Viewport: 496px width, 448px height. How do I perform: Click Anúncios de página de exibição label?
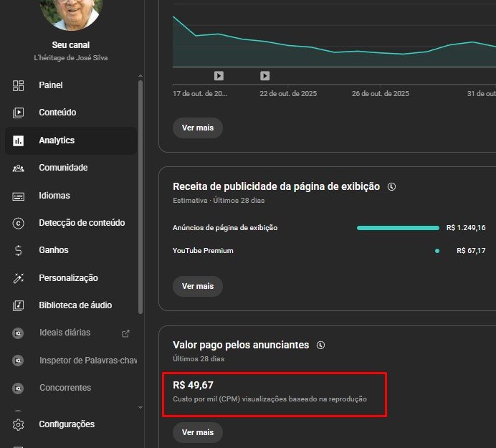(225, 228)
